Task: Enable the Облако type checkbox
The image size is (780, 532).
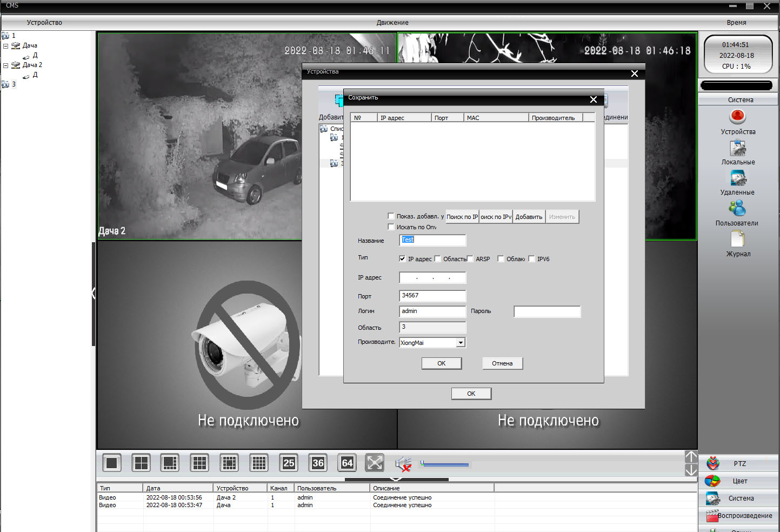Action: 501,259
